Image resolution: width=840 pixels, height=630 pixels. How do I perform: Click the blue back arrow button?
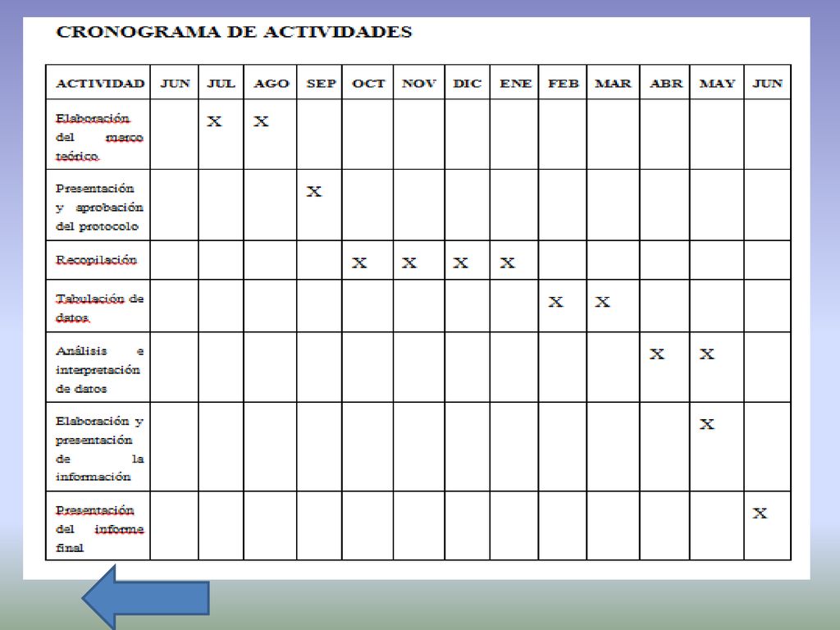pos(145,597)
